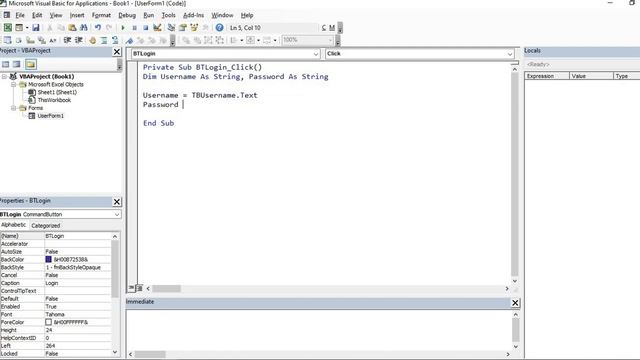
Task: Switch to the Alphabetic properties tab
Action: [x=13, y=225]
